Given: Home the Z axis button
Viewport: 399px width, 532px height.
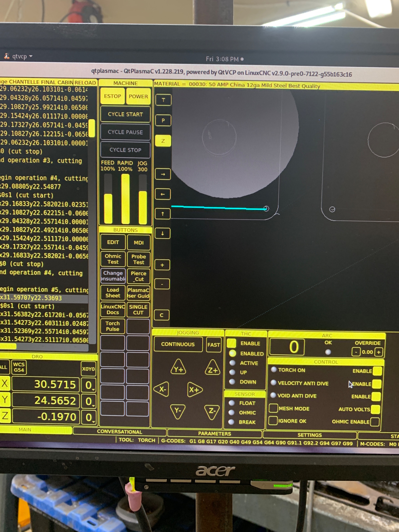Looking at the screenshot, I should pyautogui.click(x=5, y=416).
